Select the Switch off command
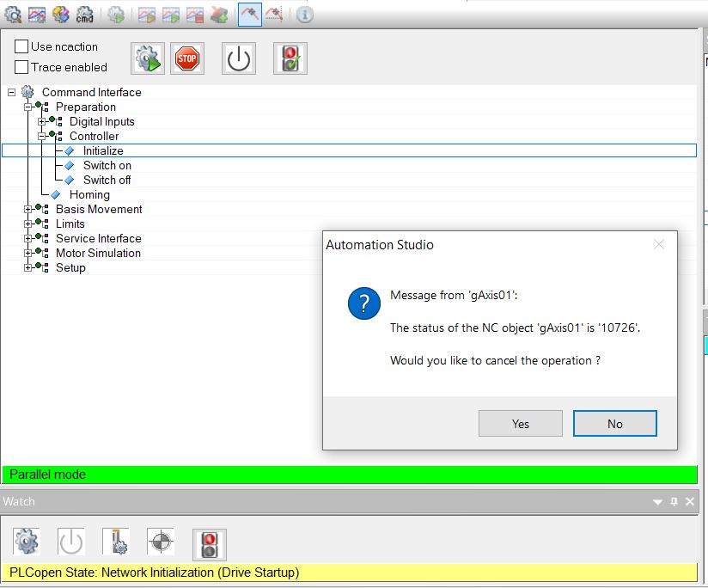Screen dimensions: 708x588 coord(107,180)
